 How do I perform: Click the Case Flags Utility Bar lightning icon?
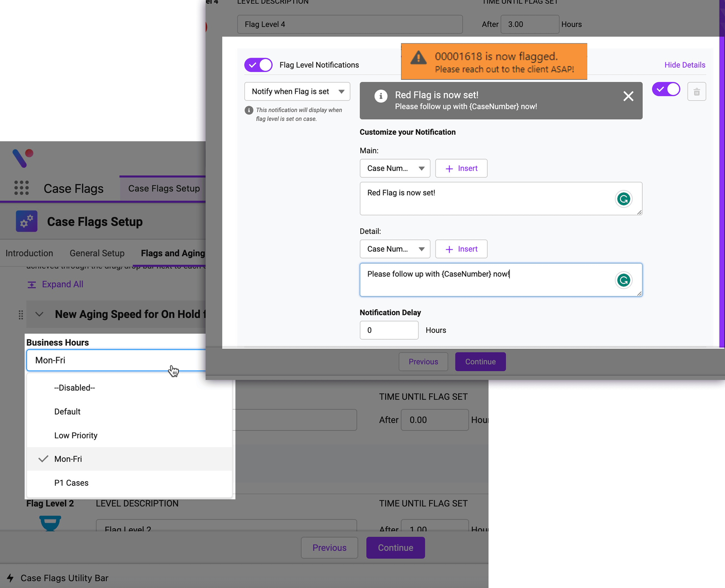[10, 578]
